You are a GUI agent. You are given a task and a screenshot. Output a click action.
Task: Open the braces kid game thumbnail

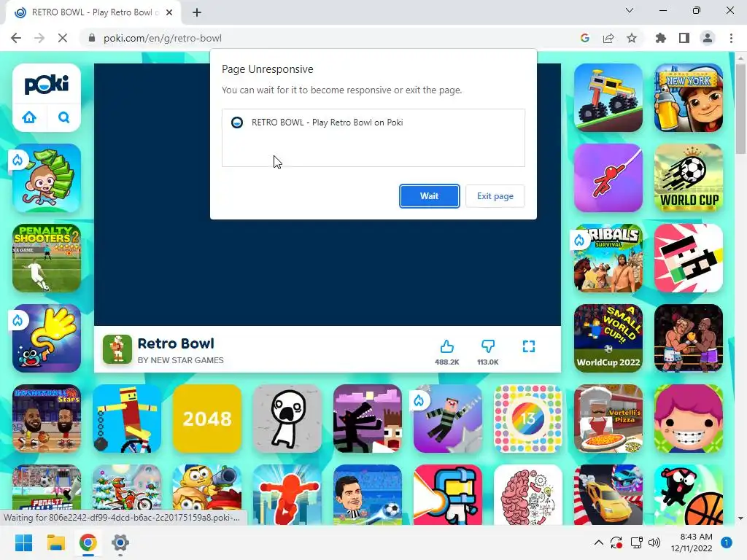[x=689, y=419]
